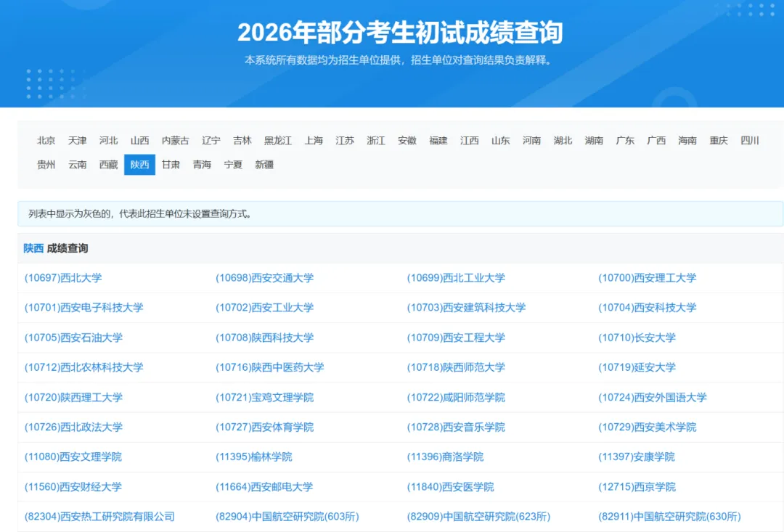This screenshot has width=784, height=532.
Task: Select the 浙江 province tab
Action: [x=376, y=141]
